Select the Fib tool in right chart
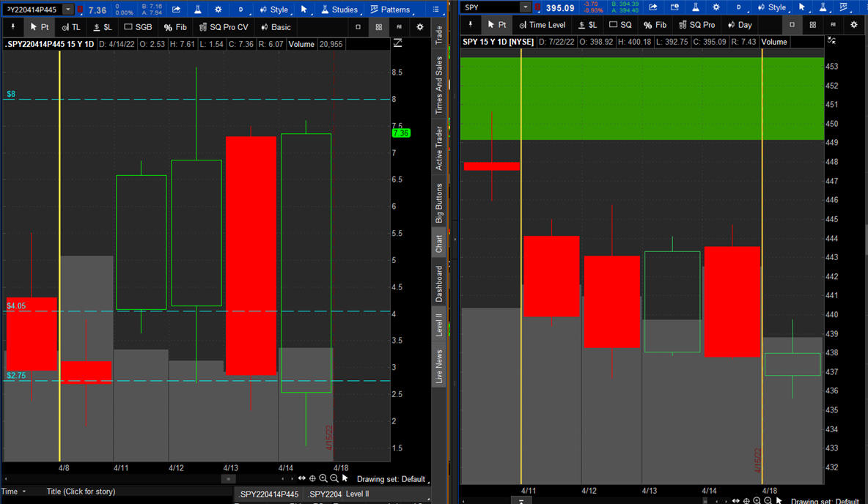This screenshot has width=868, height=504. click(655, 25)
